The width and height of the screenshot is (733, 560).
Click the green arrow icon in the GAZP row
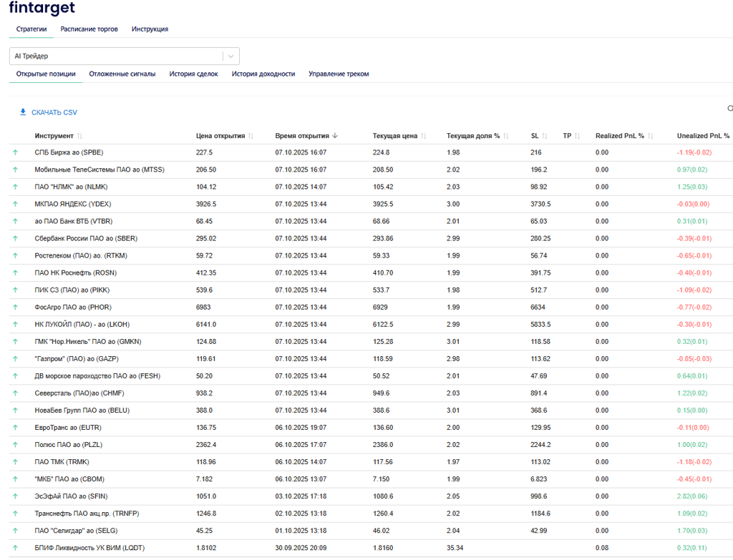pyautogui.click(x=15, y=358)
